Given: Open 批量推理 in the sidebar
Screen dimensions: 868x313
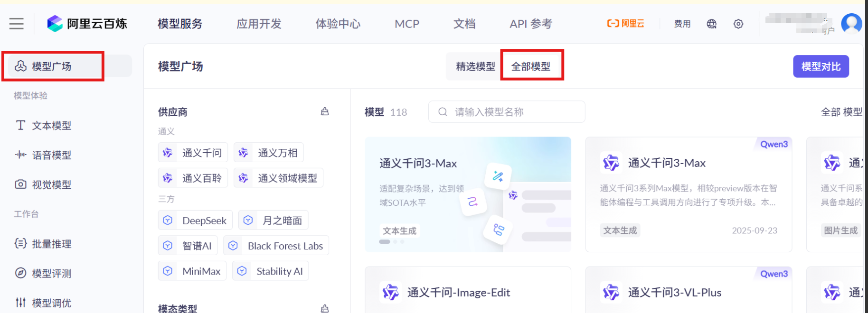Looking at the screenshot, I should coord(52,244).
